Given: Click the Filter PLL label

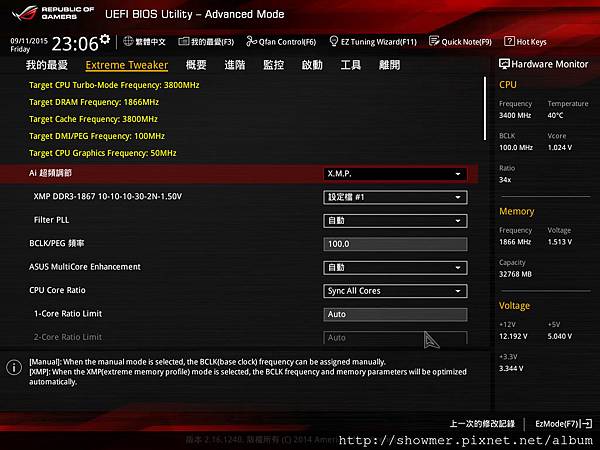Looking at the screenshot, I should pos(51,220).
